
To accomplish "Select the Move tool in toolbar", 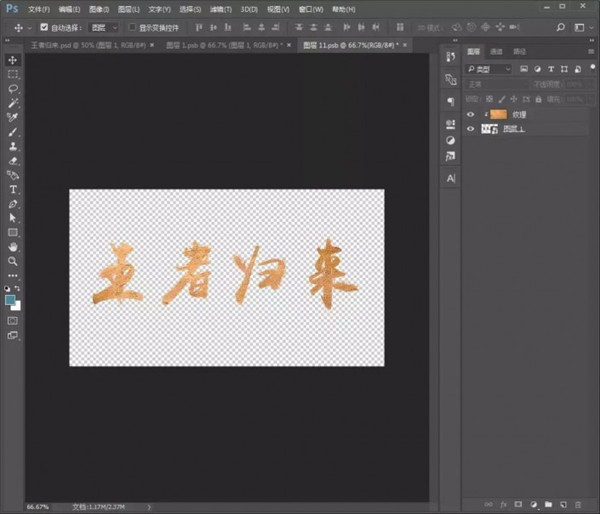I will point(13,59).
